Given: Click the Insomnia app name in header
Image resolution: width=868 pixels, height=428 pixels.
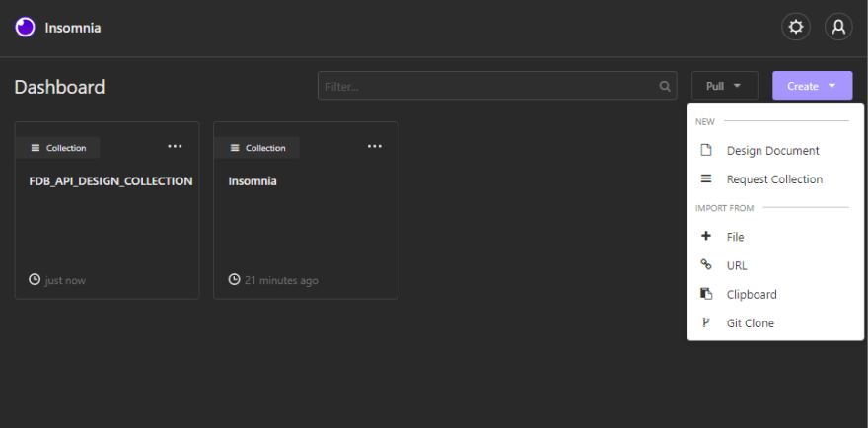Looking at the screenshot, I should pyautogui.click(x=73, y=28).
